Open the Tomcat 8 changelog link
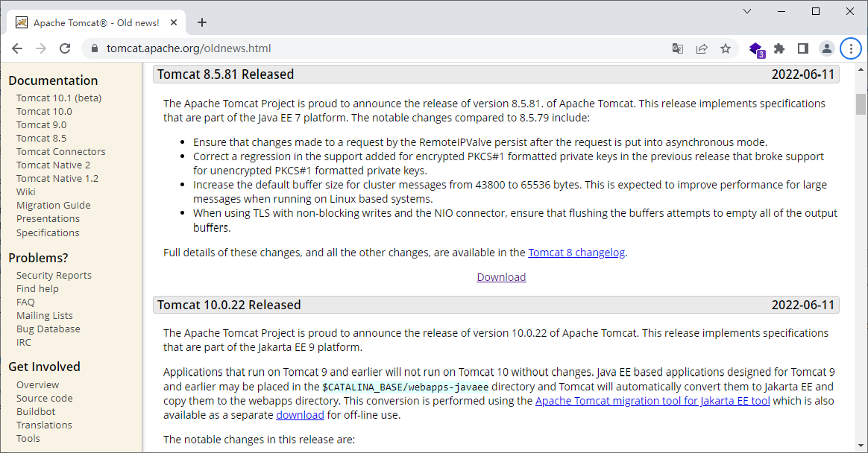The image size is (868, 453). point(576,253)
